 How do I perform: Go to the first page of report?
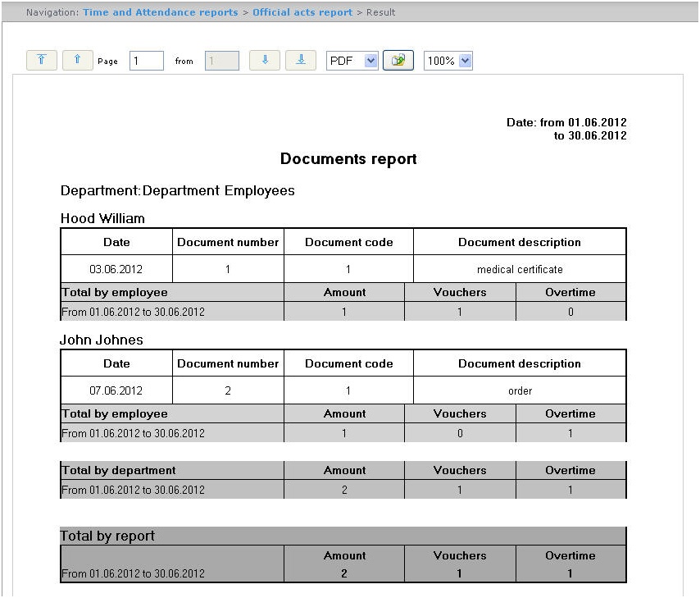pyautogui.click(x=42, y=61)
